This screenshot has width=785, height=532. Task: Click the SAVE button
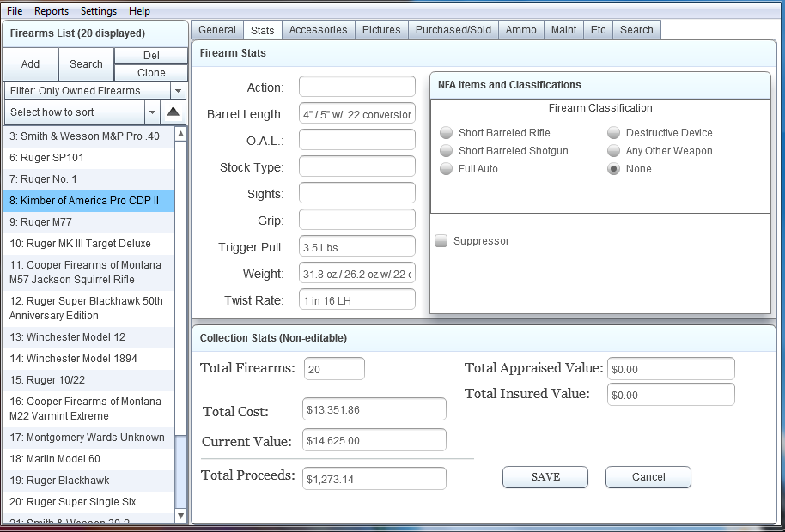click(x=545, y=477)
